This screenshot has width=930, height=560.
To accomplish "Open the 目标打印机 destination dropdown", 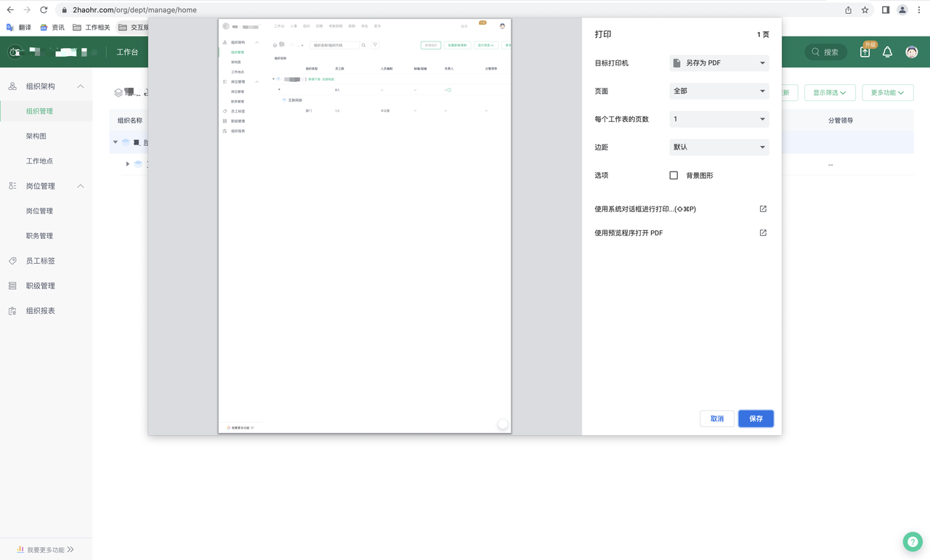I will (719, 63).
